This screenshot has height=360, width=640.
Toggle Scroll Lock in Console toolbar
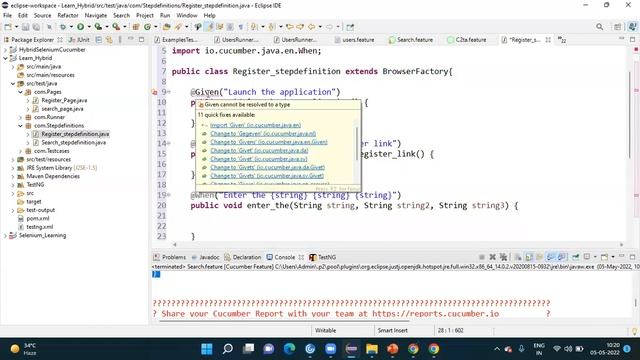(529, 257)
